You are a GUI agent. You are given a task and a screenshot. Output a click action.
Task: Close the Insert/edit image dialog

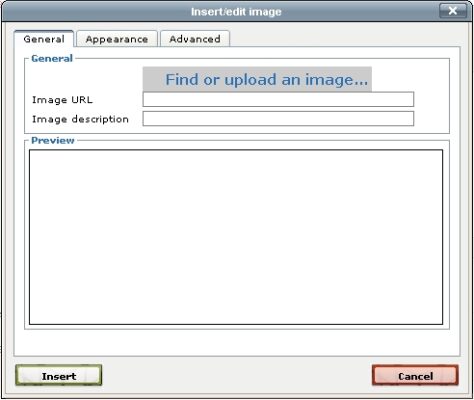(x=453, y=11)
